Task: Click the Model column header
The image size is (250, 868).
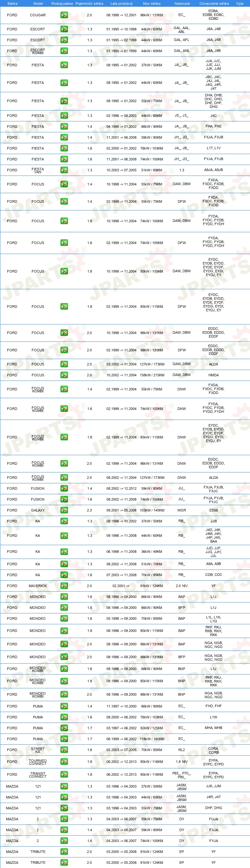Action: 38,4
